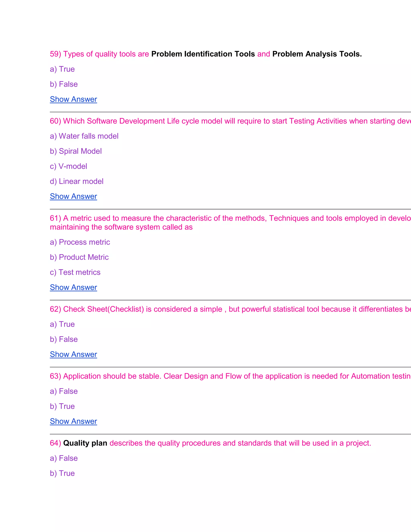Reveal Show Answer for question 61
Image resolution: width=411 pixels, height=532 pixels.
pyautogui.click(x=73, y=287)
